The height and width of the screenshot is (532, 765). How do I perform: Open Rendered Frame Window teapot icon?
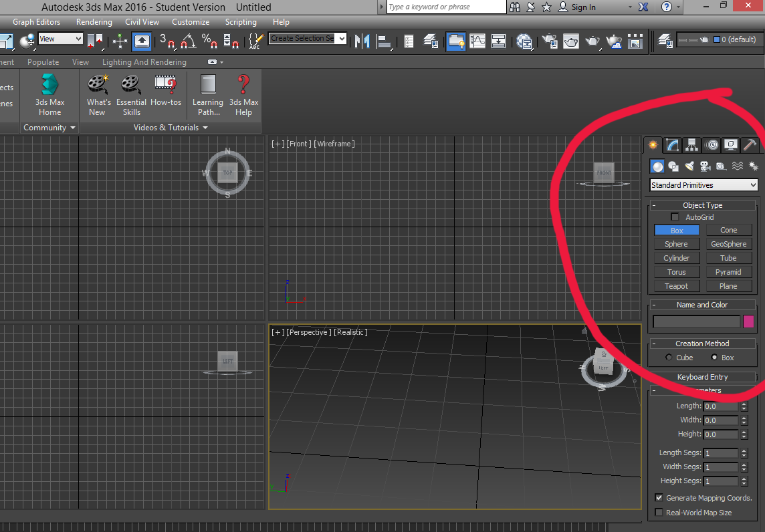coord(571,41)
